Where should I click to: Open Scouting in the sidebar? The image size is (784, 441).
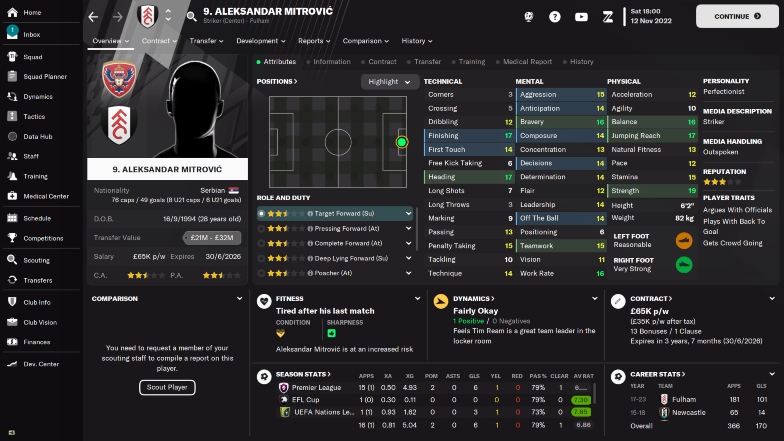pos(36,260)
